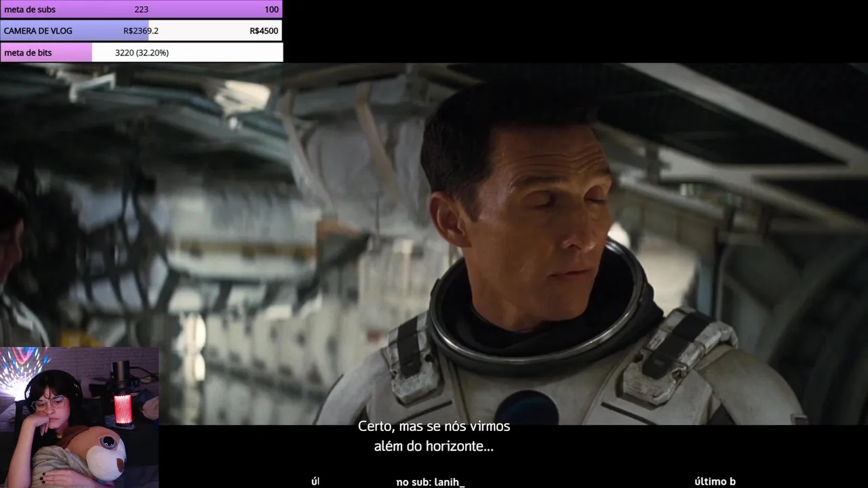Click the 'no sub: lanih_' ticker text

[431, 482]
